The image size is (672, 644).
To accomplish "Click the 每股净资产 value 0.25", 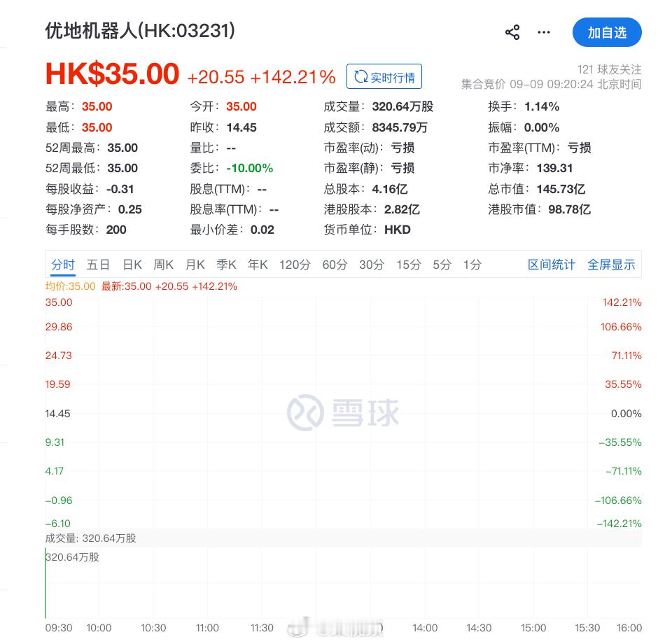I will (130, 209).
